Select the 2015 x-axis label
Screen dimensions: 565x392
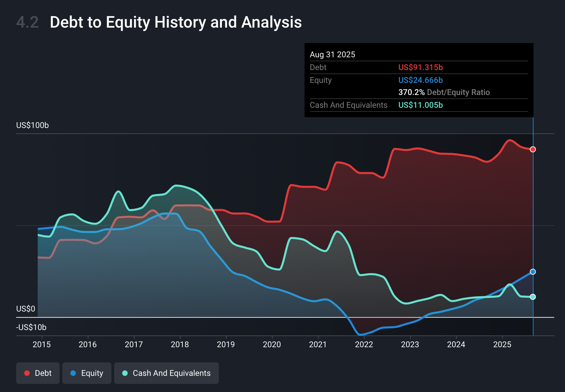[42, 345]
